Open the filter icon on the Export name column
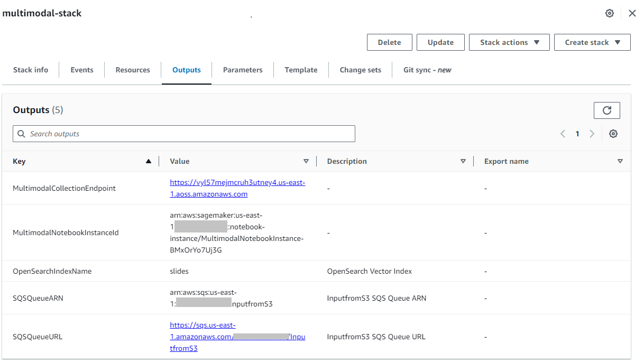 point(620,161)
